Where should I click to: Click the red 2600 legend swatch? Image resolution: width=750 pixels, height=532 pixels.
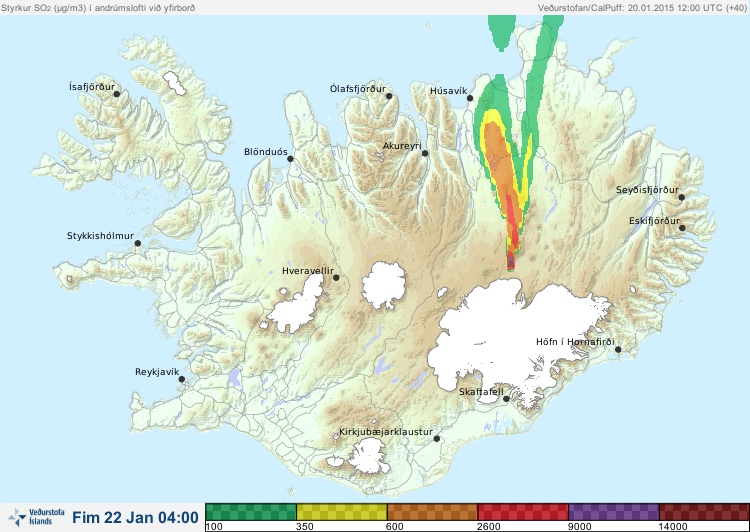tap(523, 512)
